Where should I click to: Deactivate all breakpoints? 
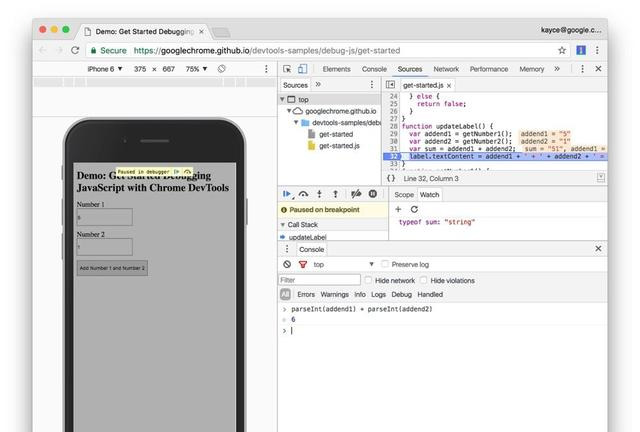click(356, 194)
